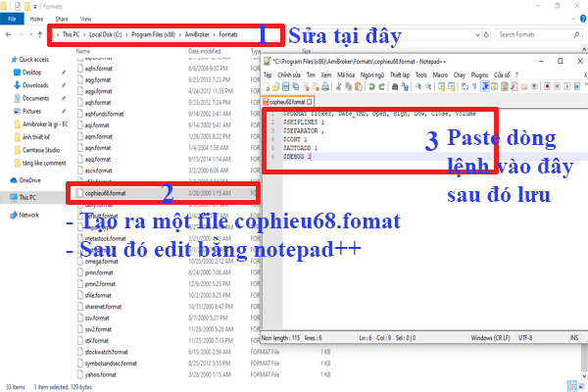Select the aqhfunds.format file
Image resolution: width=588 pixels, height=392 pixels.
click(x=104, y=114)
